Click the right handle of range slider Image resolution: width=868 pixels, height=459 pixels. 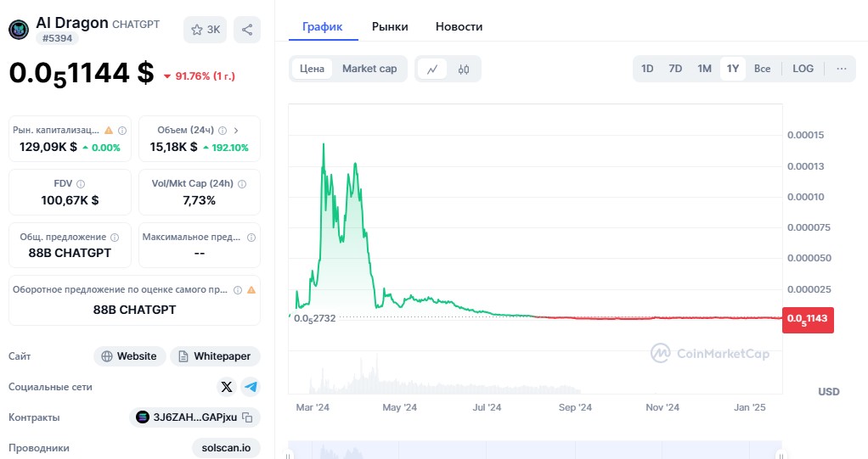tap(781, 455)
